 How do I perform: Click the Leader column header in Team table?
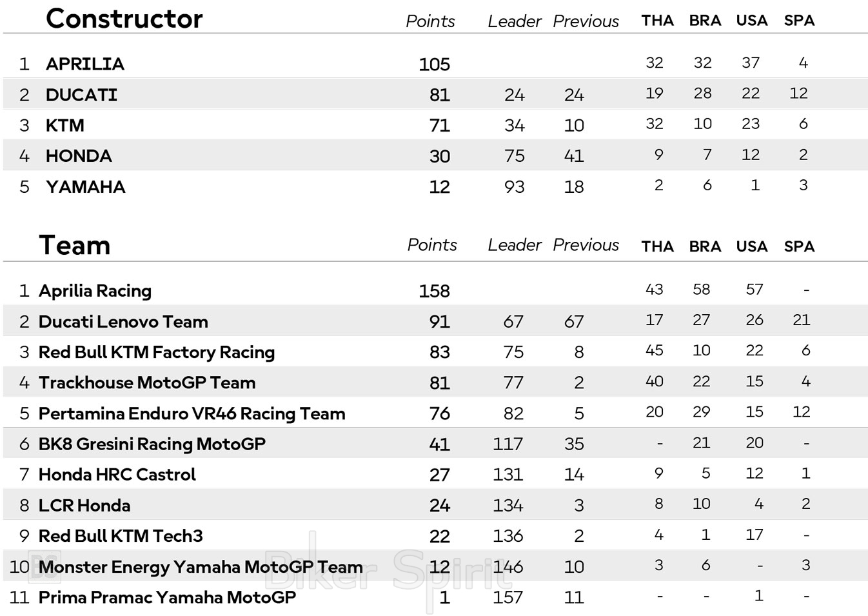(x=515, y=245)
